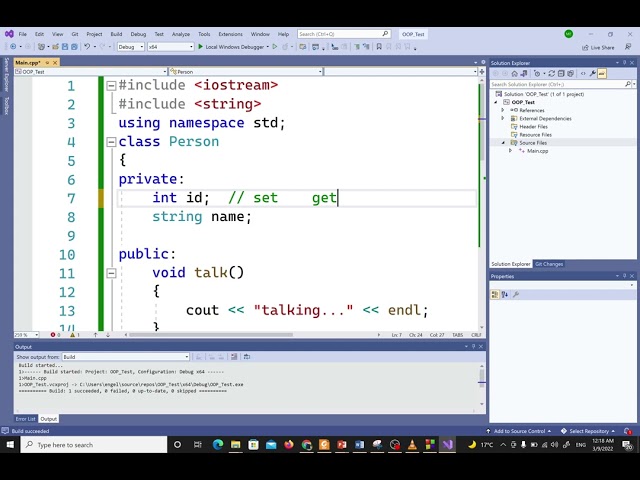Open Microsoft Edge from the taskbar
The image size is (640, 480).
click(x=218, y=444)
